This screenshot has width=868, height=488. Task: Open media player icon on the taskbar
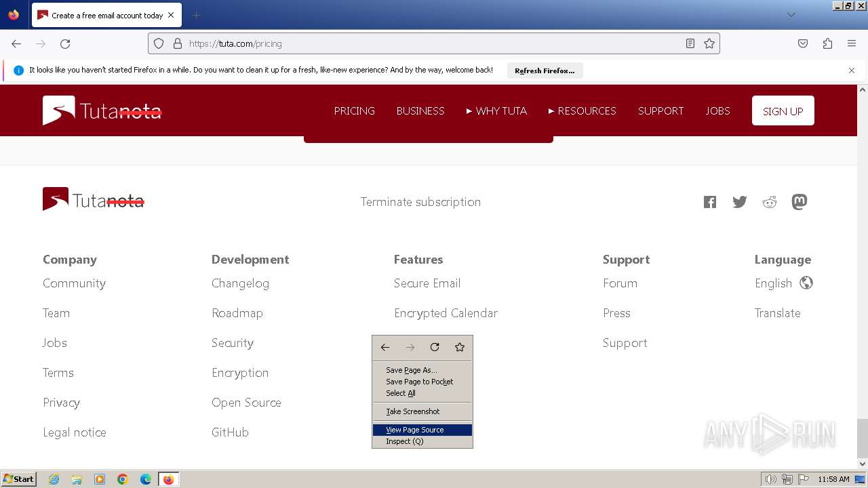(x=100, y=479)
